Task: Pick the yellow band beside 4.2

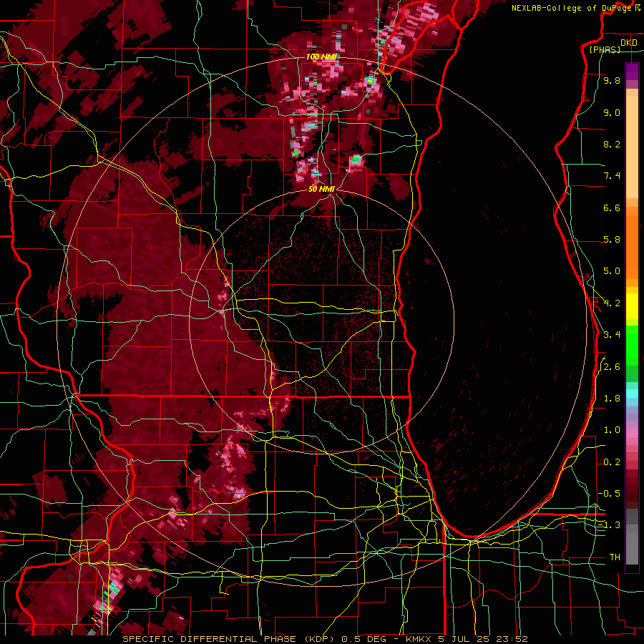Action: tap(632, 306)
